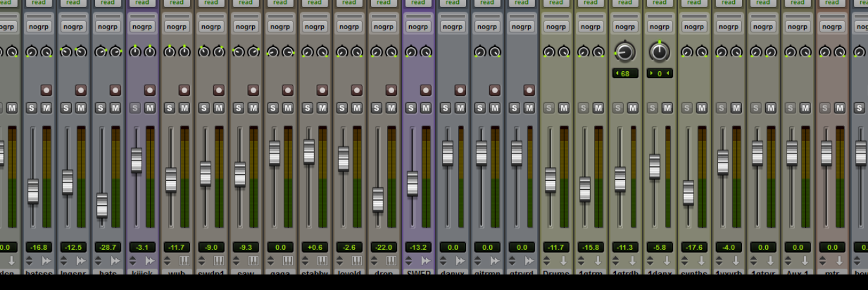Open the nogrp group menu on the -9.3 strip

[246, 27]
